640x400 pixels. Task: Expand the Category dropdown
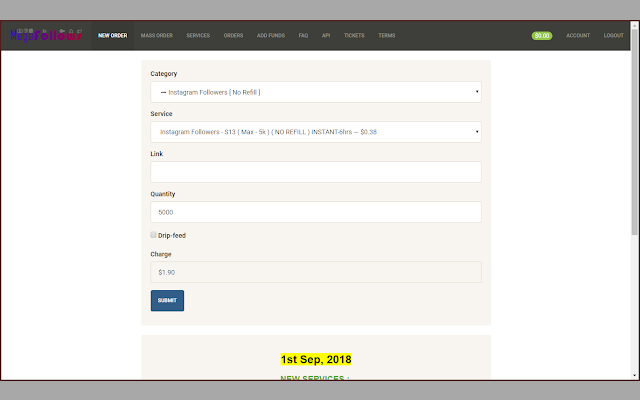tap(316, 92)
